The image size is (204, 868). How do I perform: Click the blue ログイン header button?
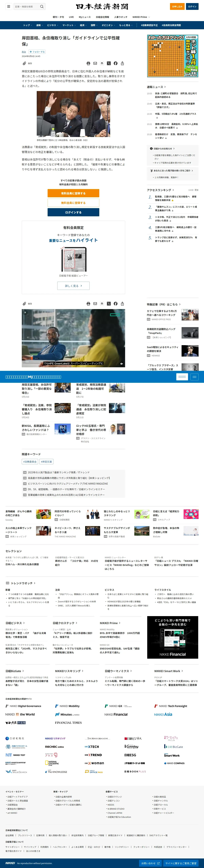tap(192, 6)
